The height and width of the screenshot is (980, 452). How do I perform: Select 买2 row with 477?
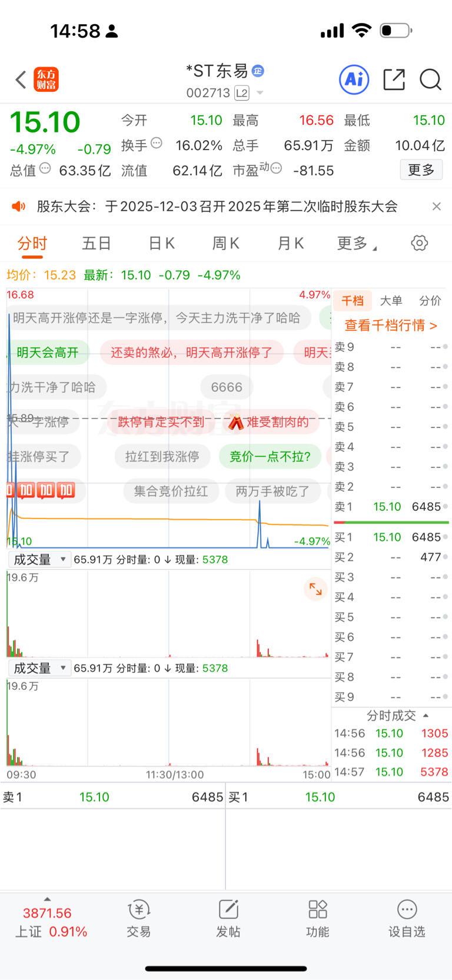click(x=391, y=557)
